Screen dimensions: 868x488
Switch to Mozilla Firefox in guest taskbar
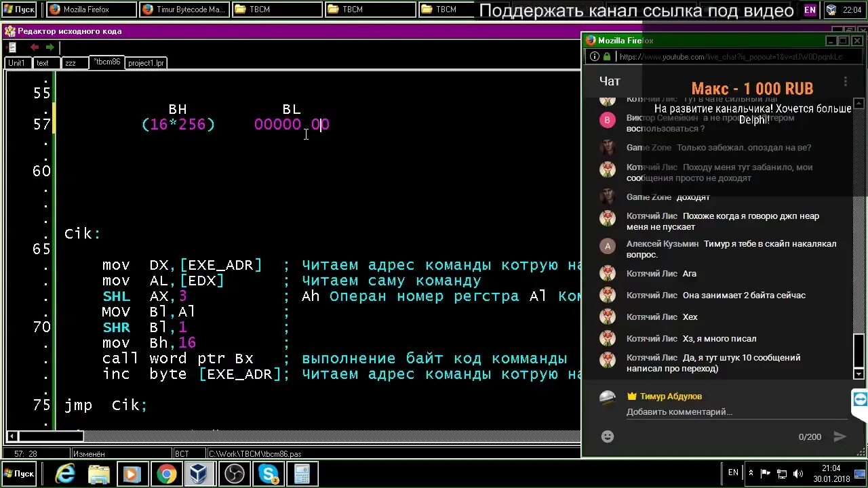[x=91, y=9]
